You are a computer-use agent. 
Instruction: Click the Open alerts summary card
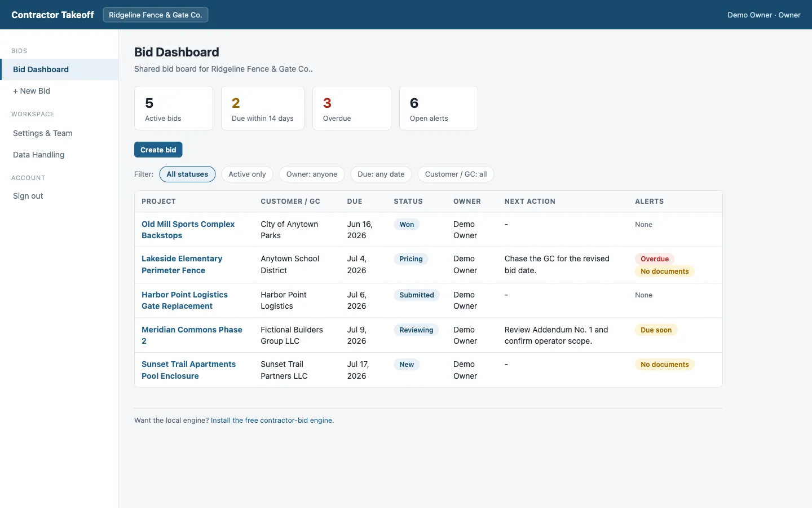[439, 108]
